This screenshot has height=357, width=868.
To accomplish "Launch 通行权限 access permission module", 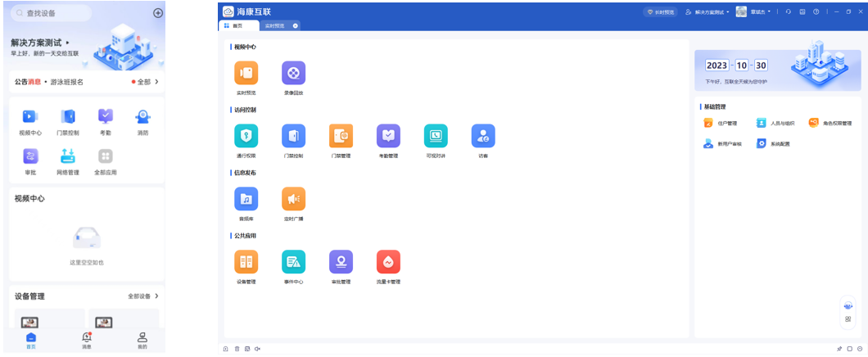I will pyautogui.click(x=246, y=136).
